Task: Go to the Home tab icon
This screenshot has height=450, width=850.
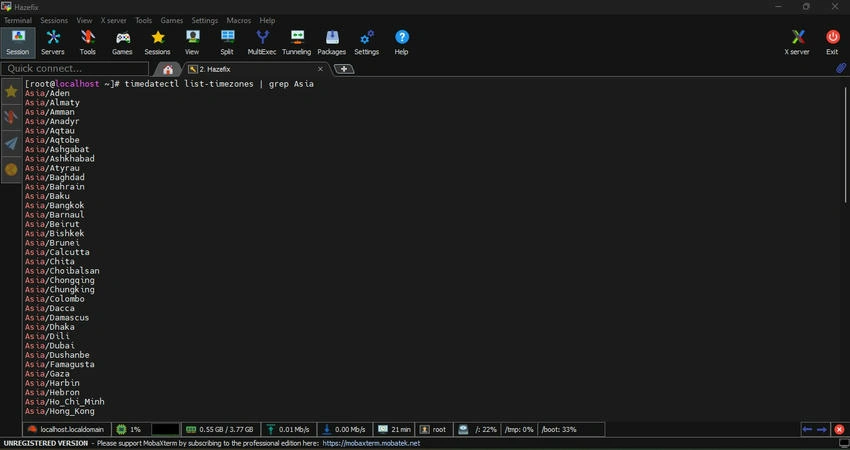Action: [x=168, y=69]
